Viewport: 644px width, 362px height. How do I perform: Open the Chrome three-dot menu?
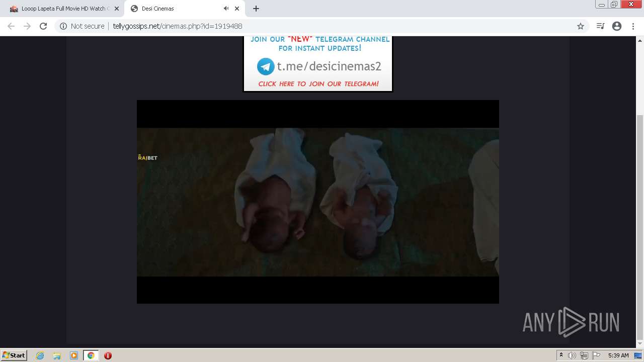[633, 26]
